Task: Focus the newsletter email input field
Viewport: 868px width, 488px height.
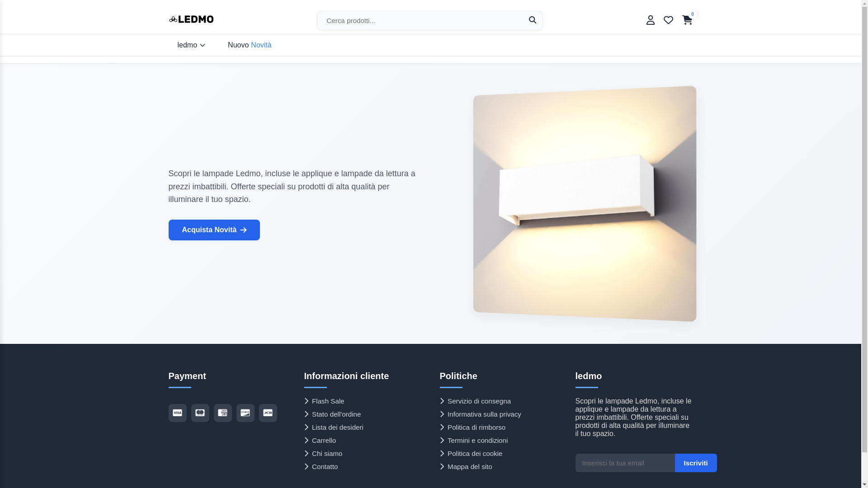Action: click(625, 463)
